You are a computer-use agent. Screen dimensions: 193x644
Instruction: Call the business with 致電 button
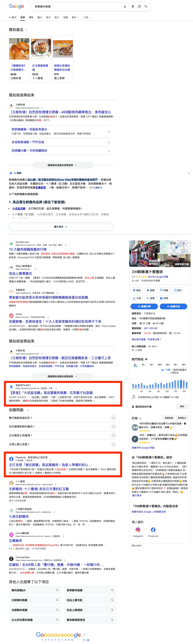(151, 298)
